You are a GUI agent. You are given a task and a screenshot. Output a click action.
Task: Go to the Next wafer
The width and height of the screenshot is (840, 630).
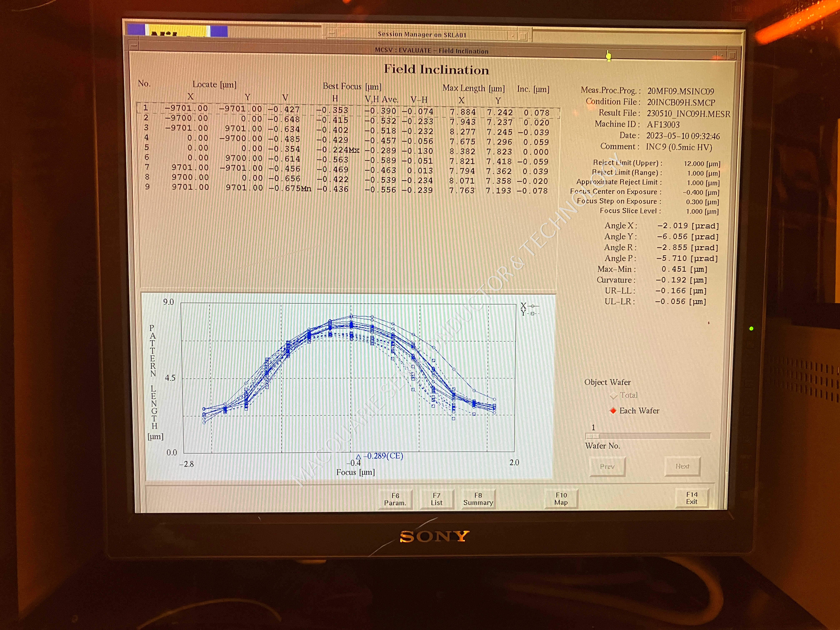[682, 466]
